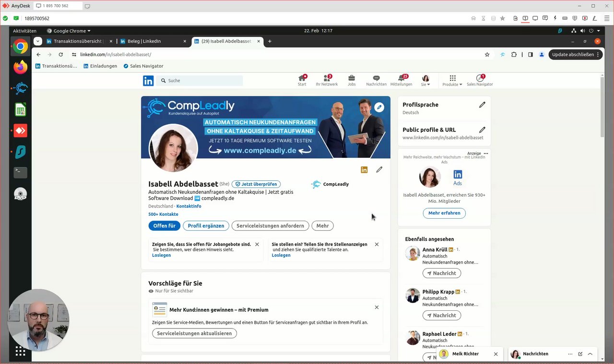The image size is (614, 364).
Task: Open Nachrichten in the LinkedIn navbar
Action: point(376,81)
